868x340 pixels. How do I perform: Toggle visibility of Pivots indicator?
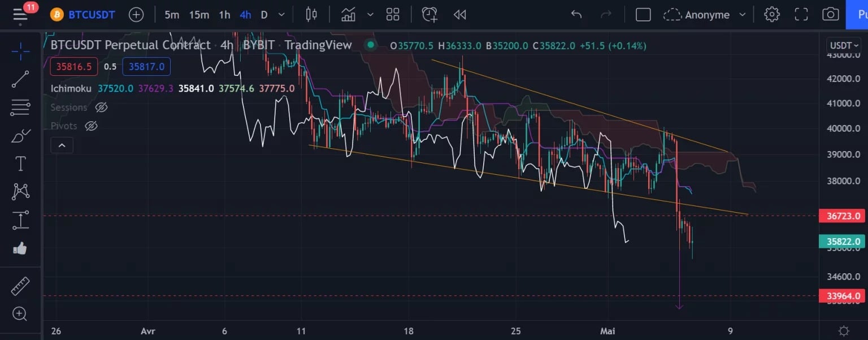[91, 126]
